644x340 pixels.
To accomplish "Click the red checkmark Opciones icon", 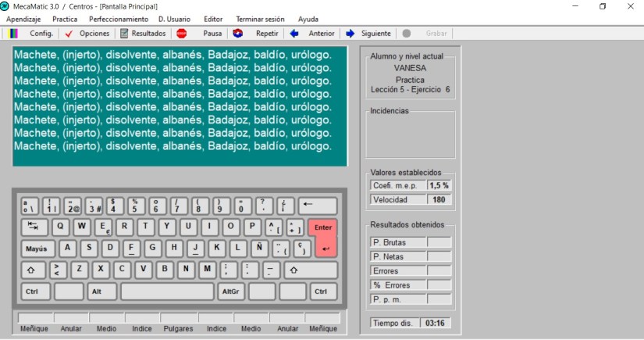I will 69,34.
